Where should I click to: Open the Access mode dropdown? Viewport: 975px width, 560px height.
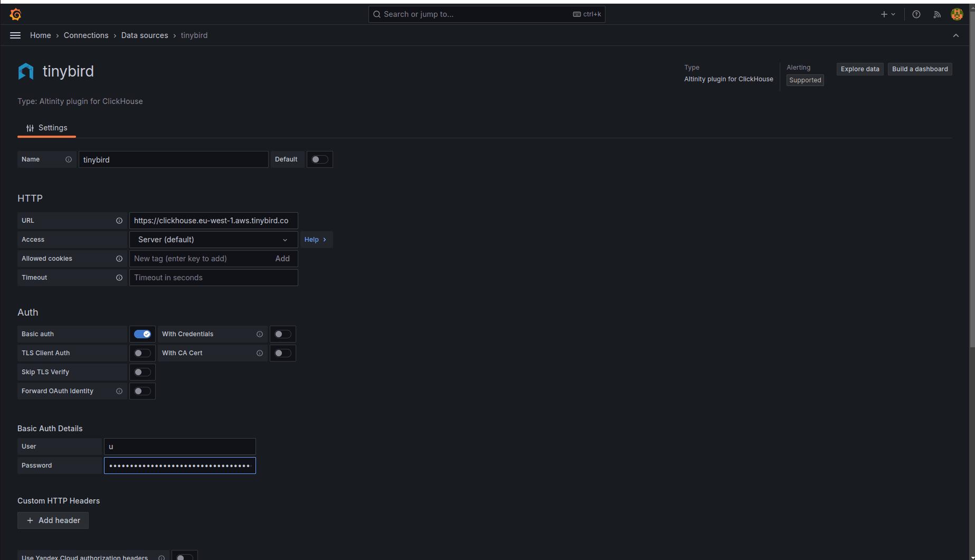point(213,239)
